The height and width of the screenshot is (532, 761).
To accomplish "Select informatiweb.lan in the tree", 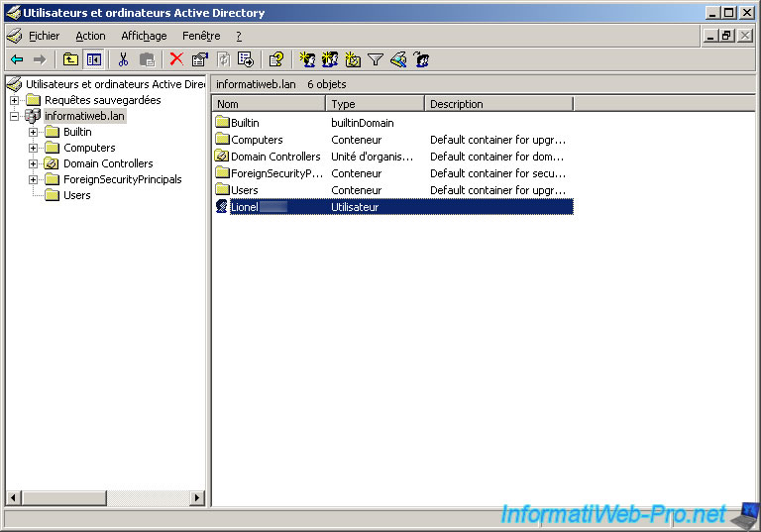I will [84, 116].
